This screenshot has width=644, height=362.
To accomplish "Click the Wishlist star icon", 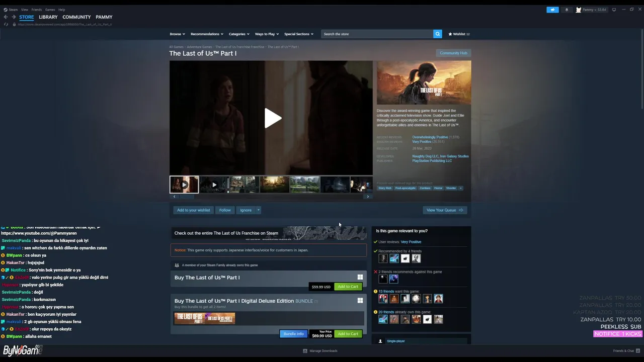I will coord(450,34).
